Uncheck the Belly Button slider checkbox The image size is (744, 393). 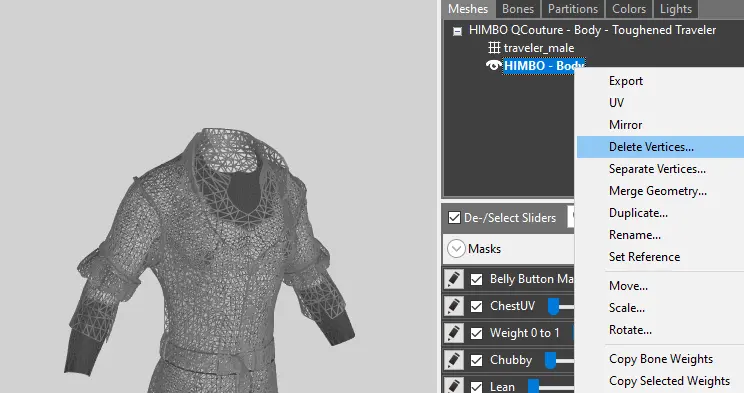pyautogui.click(x=476, y=279)
